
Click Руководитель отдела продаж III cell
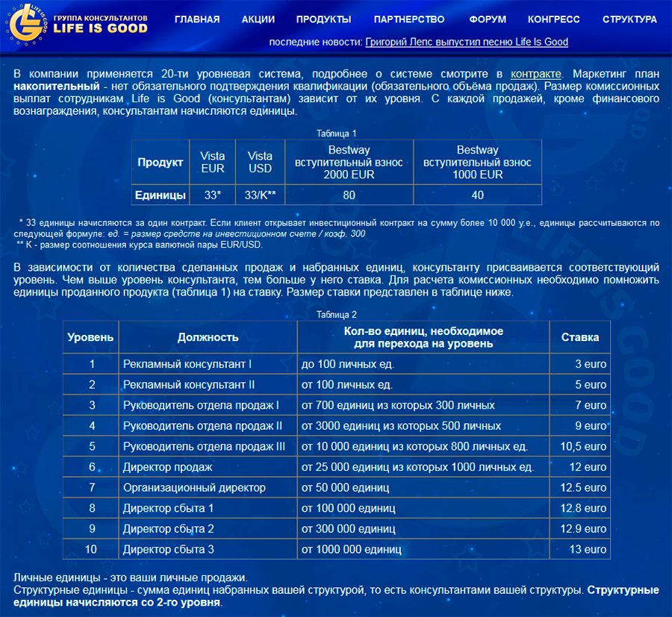point(208,446)
